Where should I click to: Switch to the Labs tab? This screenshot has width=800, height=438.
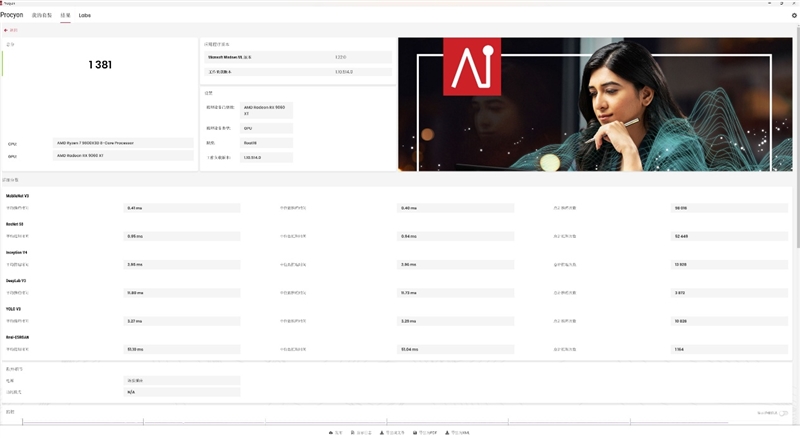(85, 16)
